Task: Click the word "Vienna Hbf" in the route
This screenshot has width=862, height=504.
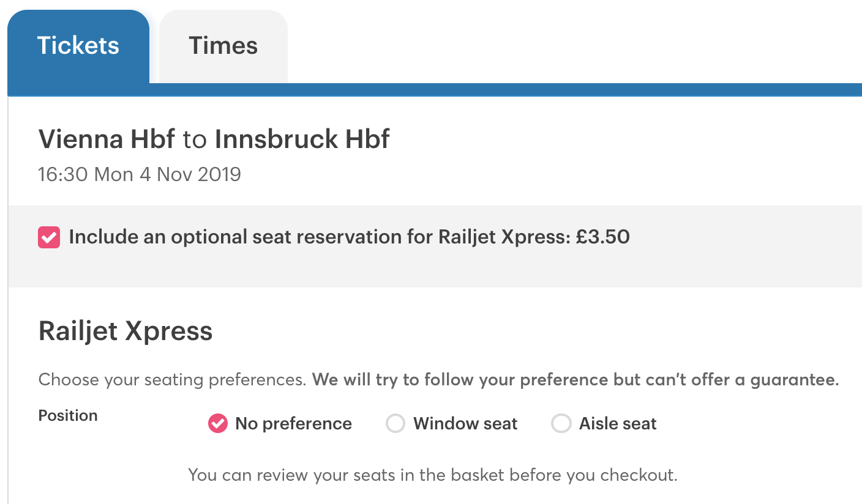Action: click(107, 139)
